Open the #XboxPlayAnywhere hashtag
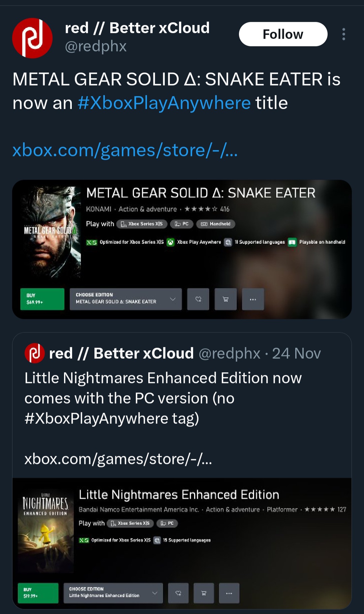This screenshot has width=364, height=614. click(164, 103)
